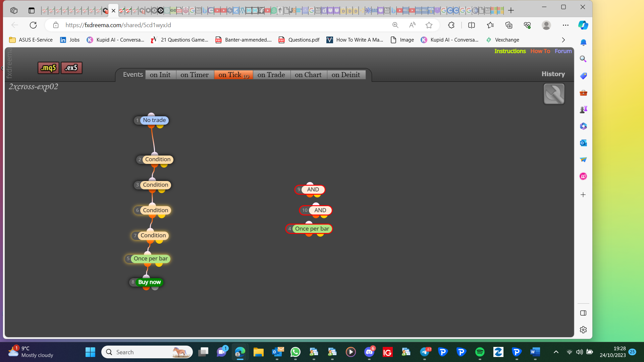Open the browser profile icon

(x=546, y=25)
